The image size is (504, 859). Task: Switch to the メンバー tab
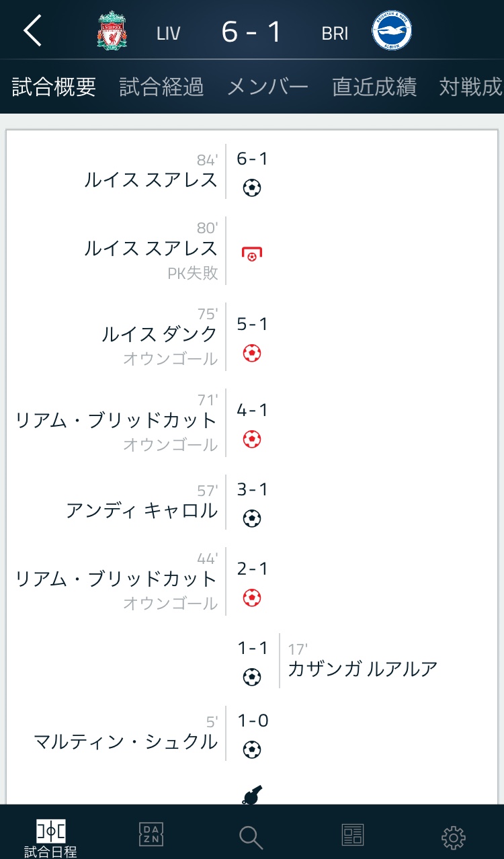click(267, 87)
